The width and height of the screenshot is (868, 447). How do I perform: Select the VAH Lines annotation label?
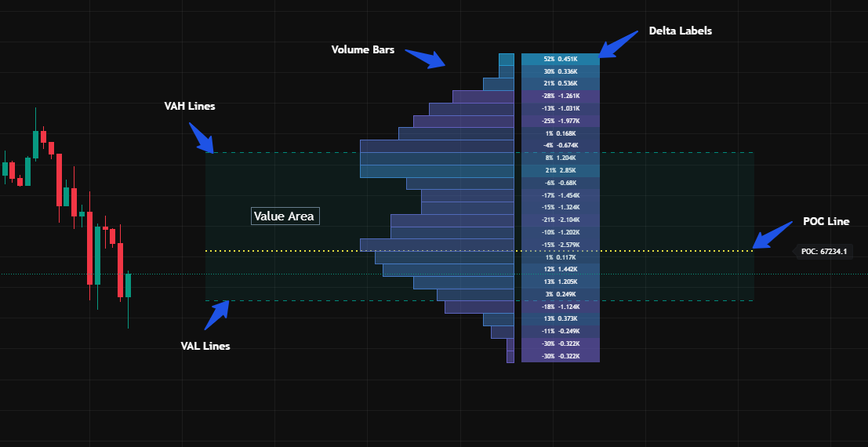[189, 106]
